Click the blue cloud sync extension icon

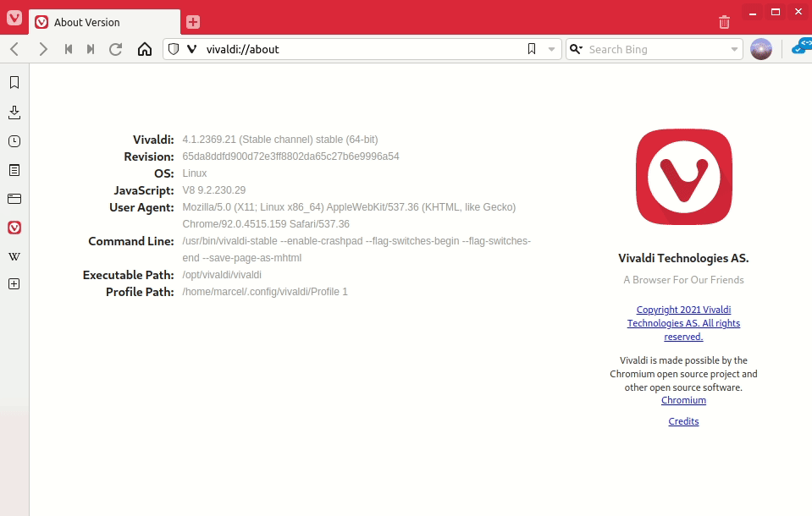(x=802, y=46)
